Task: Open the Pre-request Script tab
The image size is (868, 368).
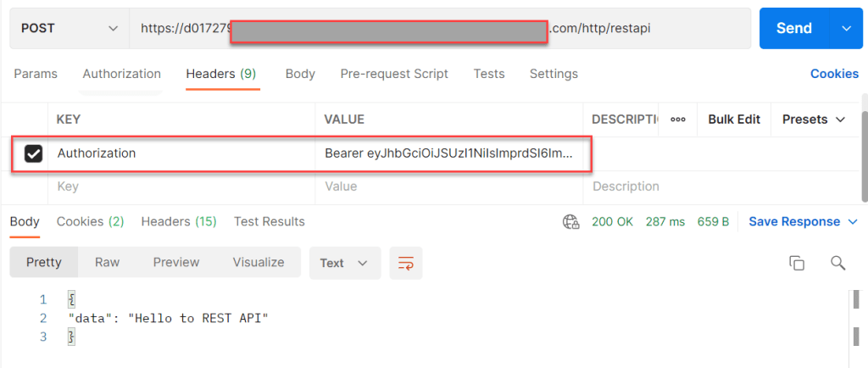Action: point(395,74)
